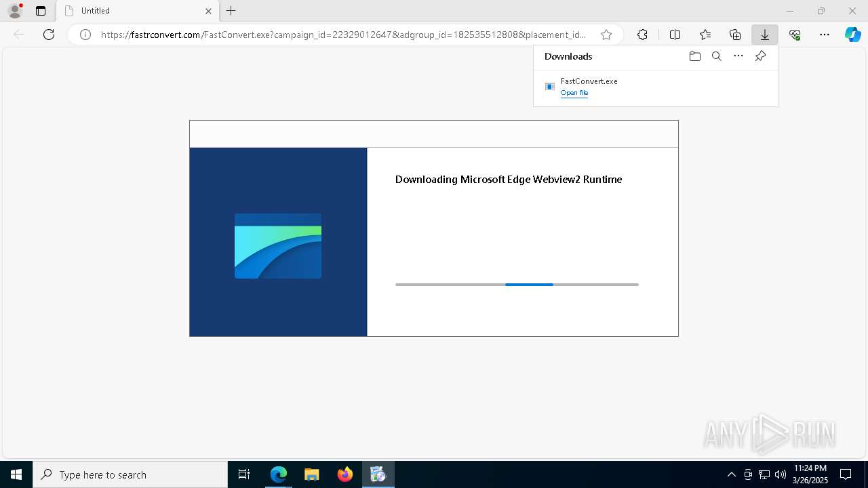Image resolution: width=868 pixels, height=488 pixels.
Task: Minimize the Edge browser window
Action: coord(790,11)
